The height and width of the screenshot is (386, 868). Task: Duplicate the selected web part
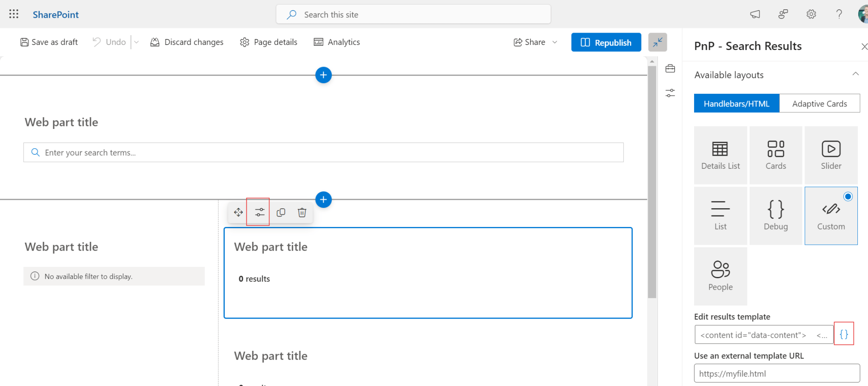[280, 212]
